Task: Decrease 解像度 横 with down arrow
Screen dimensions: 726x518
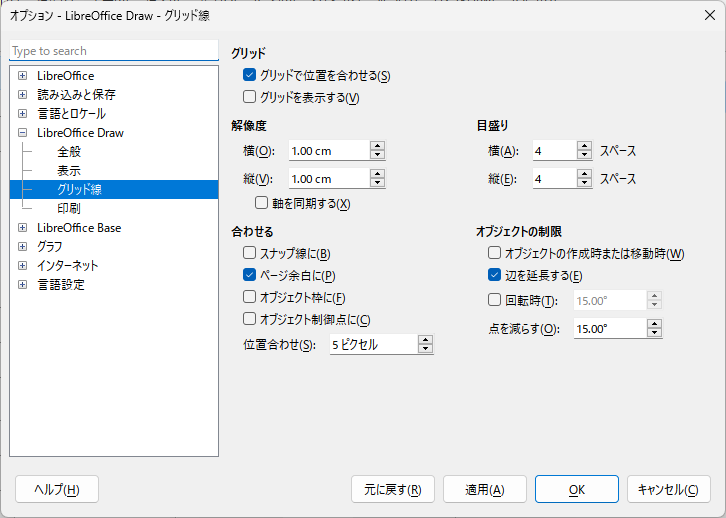Action: pyautogui.click(x=378, y=155)
